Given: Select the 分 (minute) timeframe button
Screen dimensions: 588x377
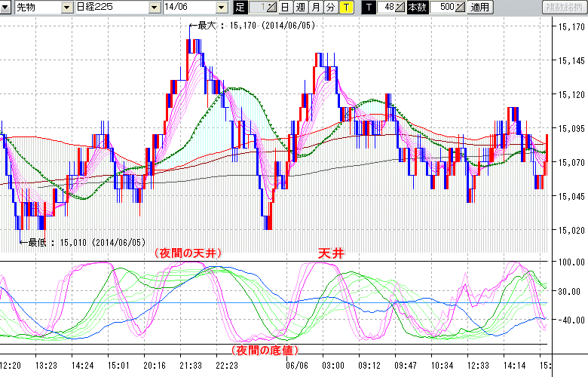Looking at the screenshot, I should click(x=330, y=8).
